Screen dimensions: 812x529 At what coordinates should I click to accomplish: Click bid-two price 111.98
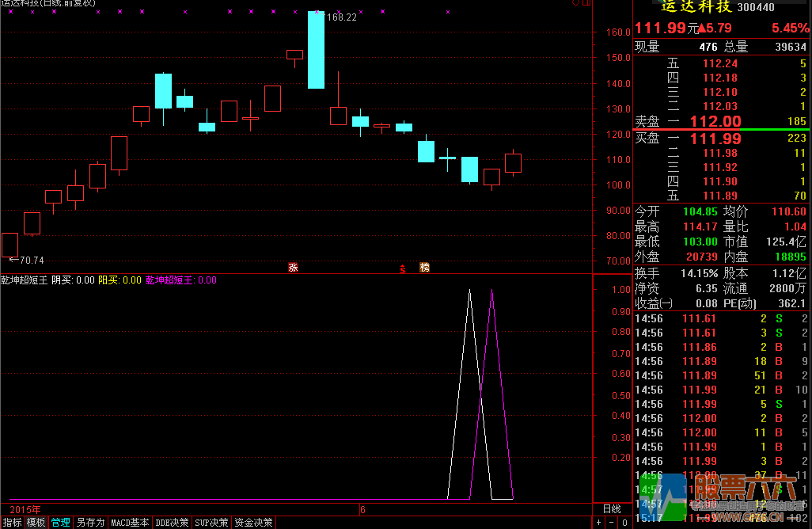[720, 153]
